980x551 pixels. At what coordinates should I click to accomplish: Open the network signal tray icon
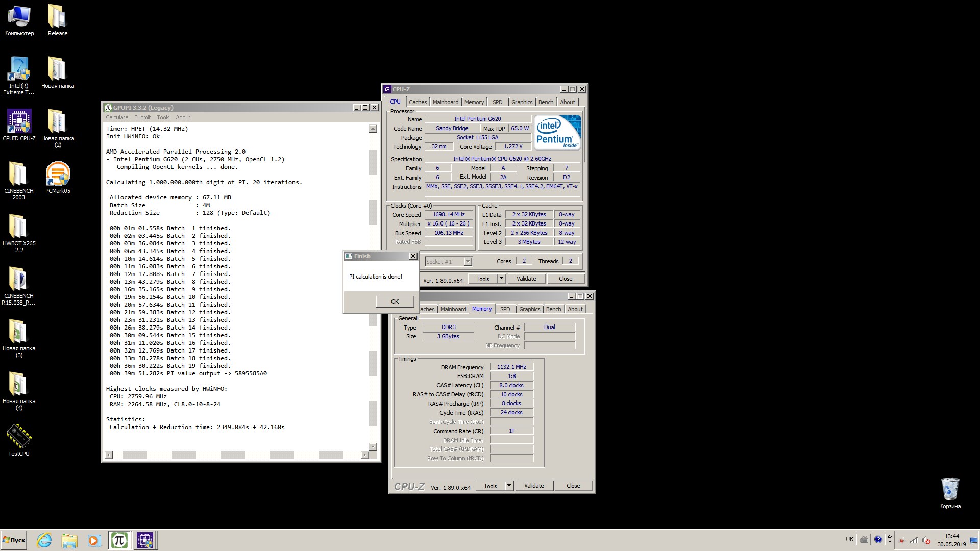(914, 540)
